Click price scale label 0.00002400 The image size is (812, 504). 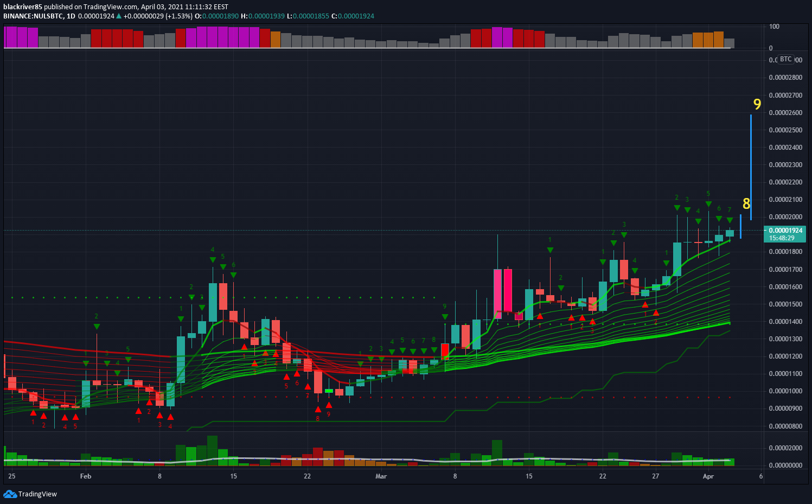pyautogui.click(x=785, y=148)
